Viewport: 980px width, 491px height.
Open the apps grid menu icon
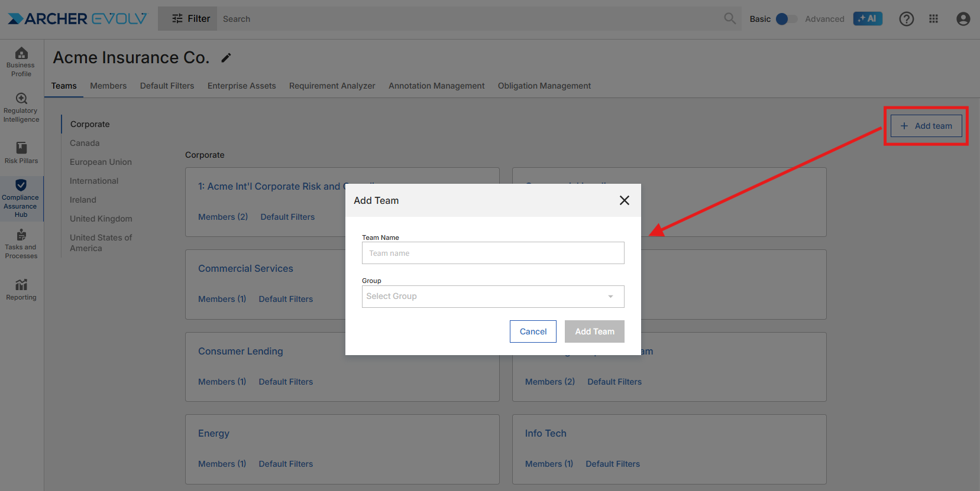[x=933, y=19]
